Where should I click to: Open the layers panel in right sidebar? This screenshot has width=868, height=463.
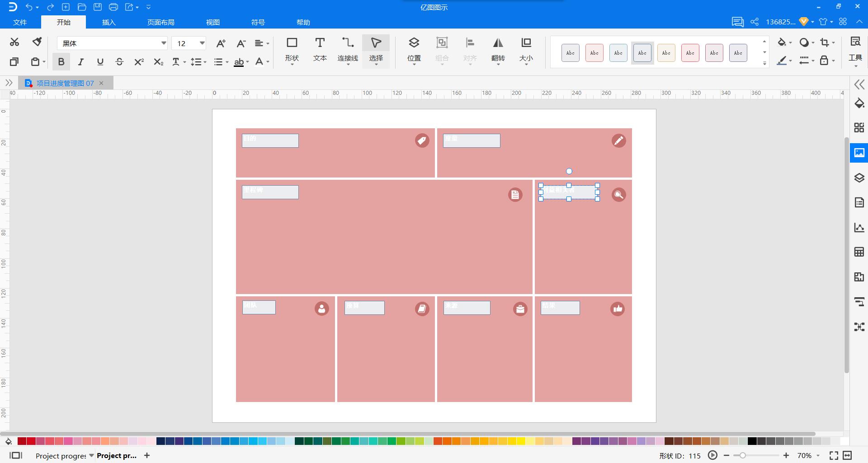point(859,178)
